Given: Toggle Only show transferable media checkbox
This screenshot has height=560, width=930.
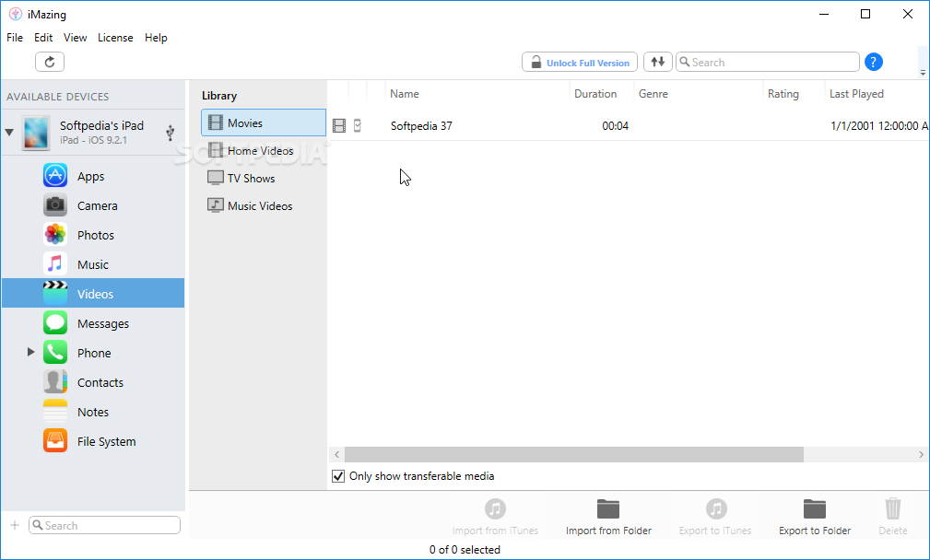Looking at the screenshot, I should 338,476.
